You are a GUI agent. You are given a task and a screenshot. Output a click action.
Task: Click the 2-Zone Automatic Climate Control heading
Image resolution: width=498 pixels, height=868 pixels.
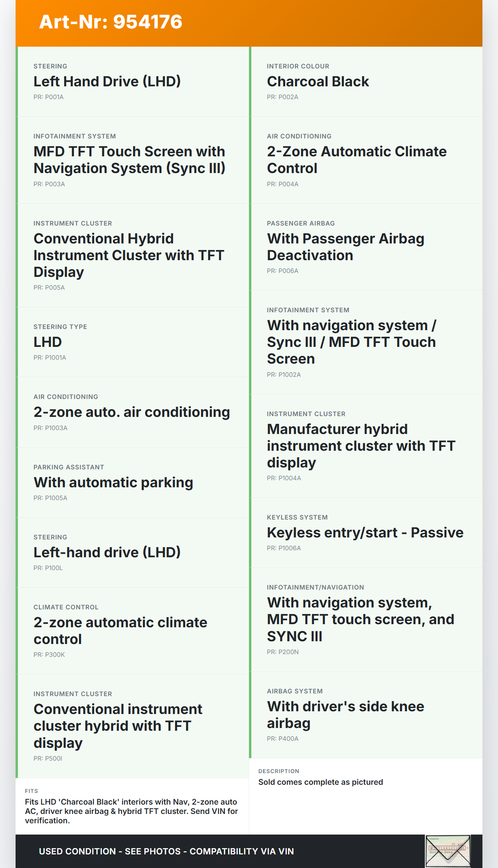pos(356,160)
